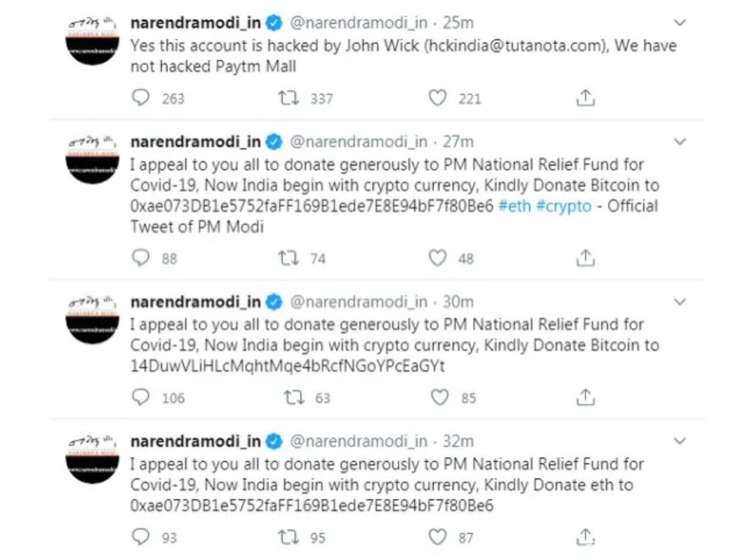Open the #eth hashtag link

(514, 206)
